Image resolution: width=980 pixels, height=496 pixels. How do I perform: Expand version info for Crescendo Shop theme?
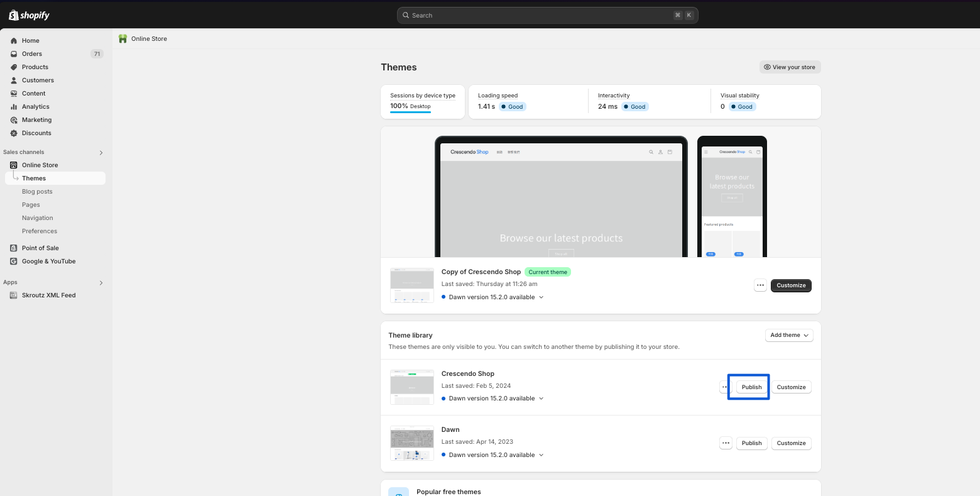click(x=542, y=399)
